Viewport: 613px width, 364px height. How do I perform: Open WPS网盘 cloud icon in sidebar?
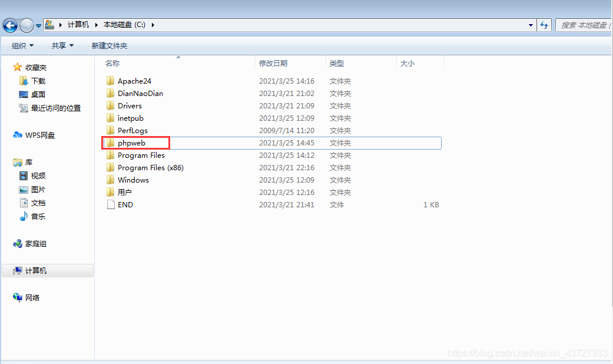tap(18, 135)
